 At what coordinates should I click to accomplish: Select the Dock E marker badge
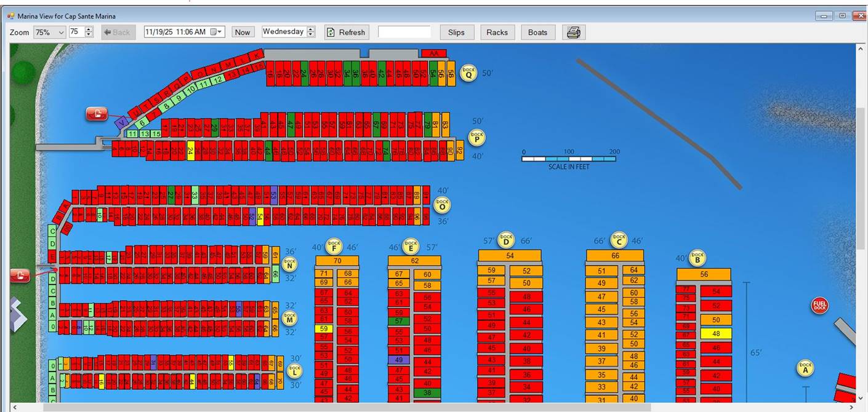point(411,247)
